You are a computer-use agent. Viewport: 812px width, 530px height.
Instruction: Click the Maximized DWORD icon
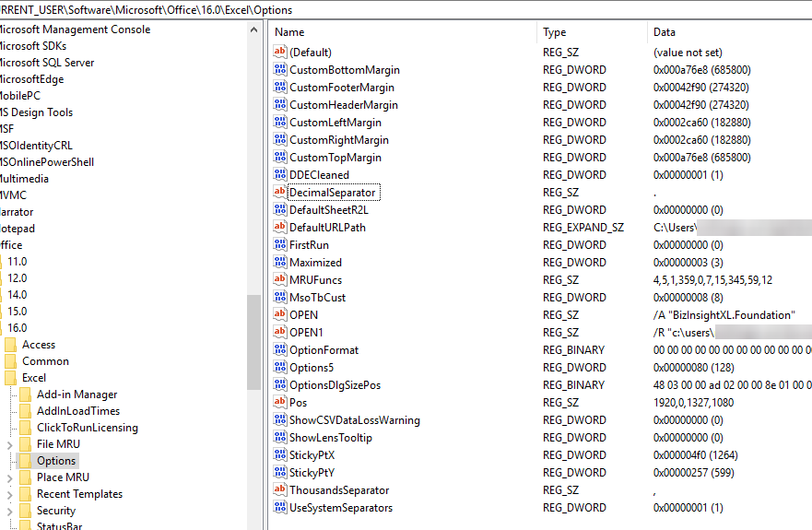pyautogui.click(x=280, y=262)
